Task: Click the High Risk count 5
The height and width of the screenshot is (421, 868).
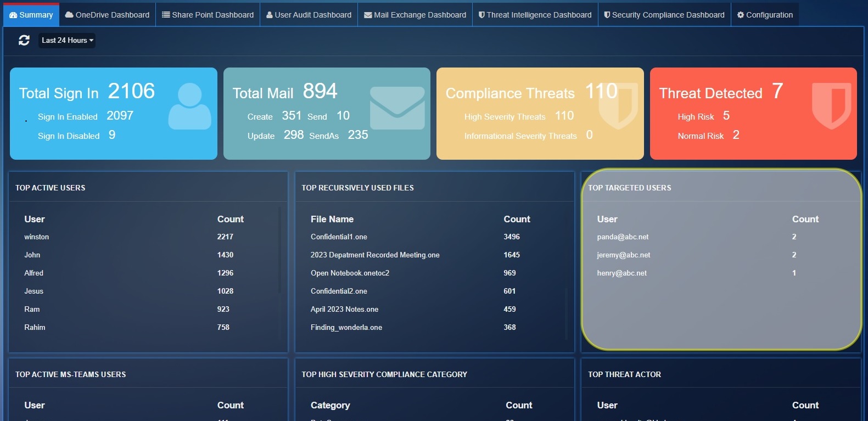Action: click(726, 116)
